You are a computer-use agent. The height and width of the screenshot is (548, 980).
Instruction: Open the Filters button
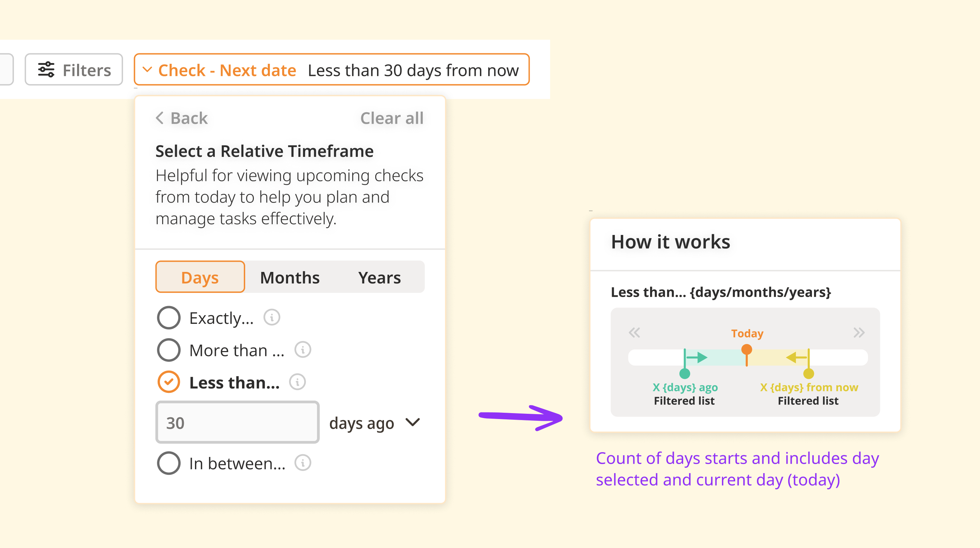tap(74, 70)
